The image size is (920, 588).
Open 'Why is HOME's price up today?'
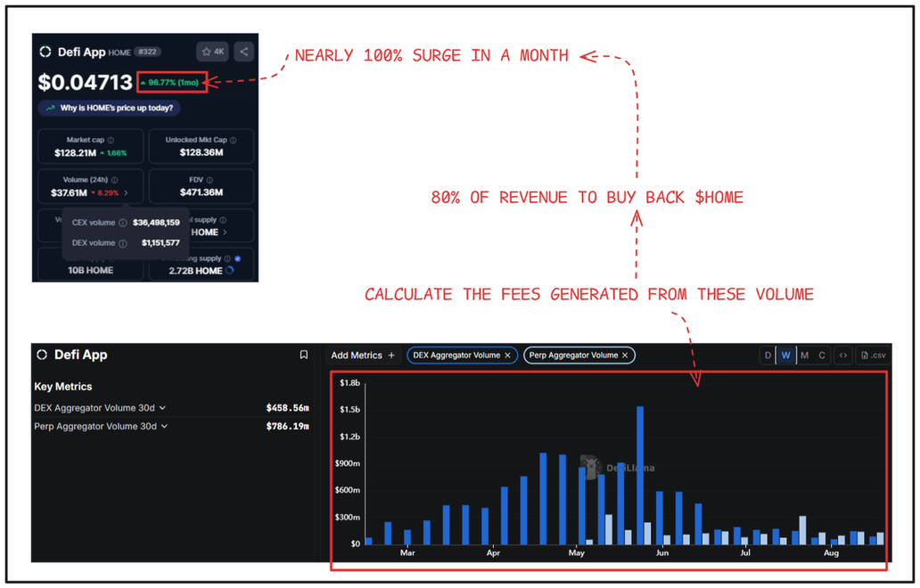click(109, 108)
